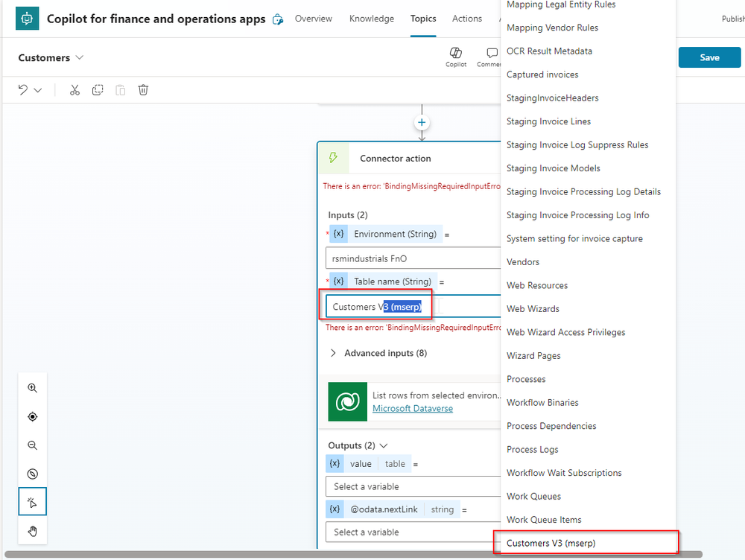
Task: Choose the pointer selection tool icon
Action: click(x=32, y=502)
